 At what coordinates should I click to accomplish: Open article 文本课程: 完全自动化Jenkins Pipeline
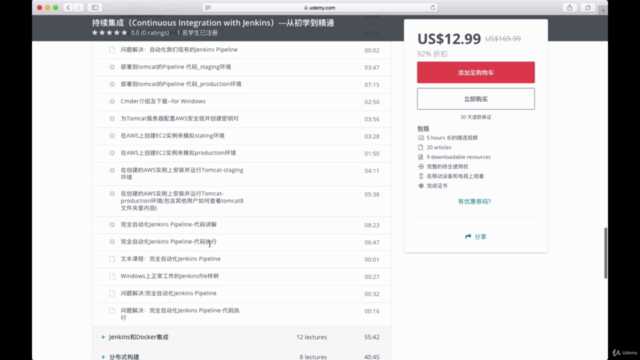tap(170, 259)
